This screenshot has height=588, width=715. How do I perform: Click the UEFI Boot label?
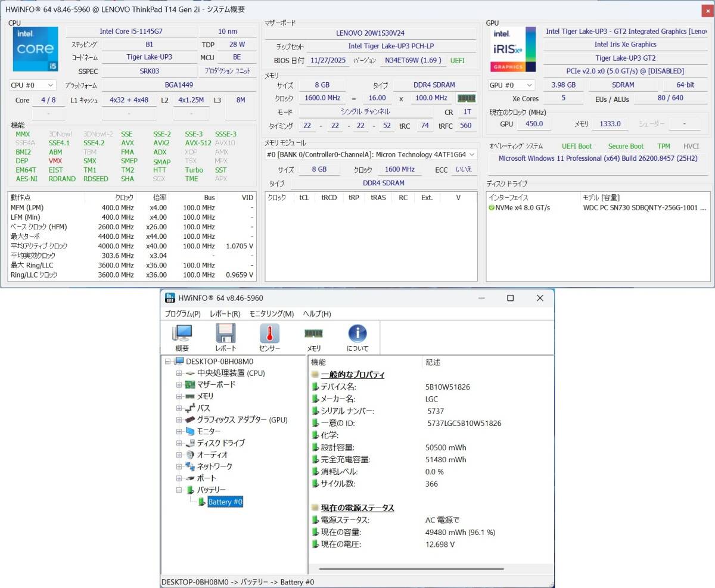(577, 147)
